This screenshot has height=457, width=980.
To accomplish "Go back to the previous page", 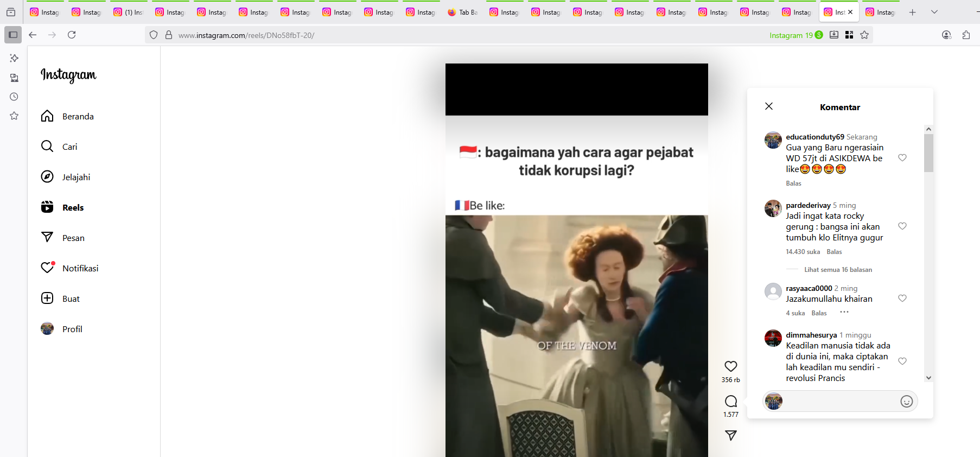I will click(33, 35).
